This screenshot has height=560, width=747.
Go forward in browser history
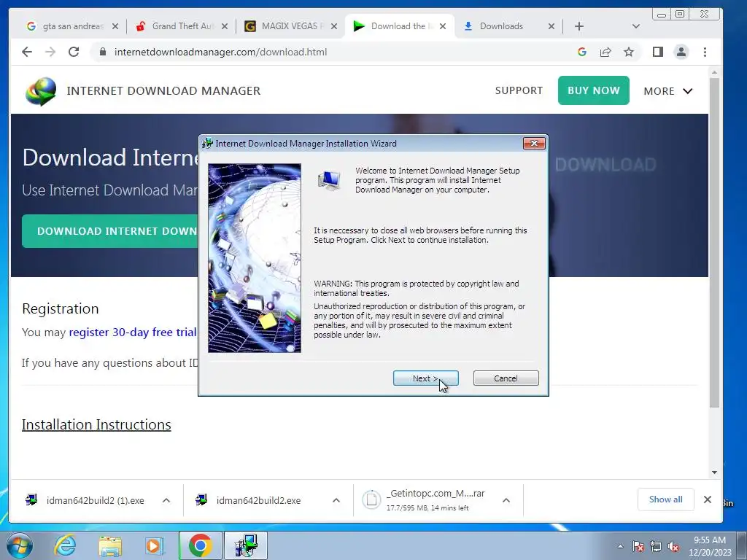pyautogui.click(x=50, y=52)
